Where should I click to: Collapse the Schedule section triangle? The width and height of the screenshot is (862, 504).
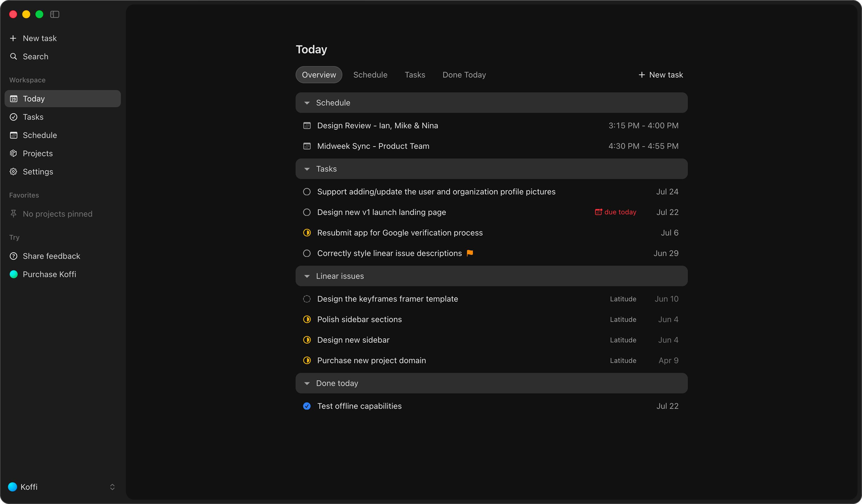[307, 103]
